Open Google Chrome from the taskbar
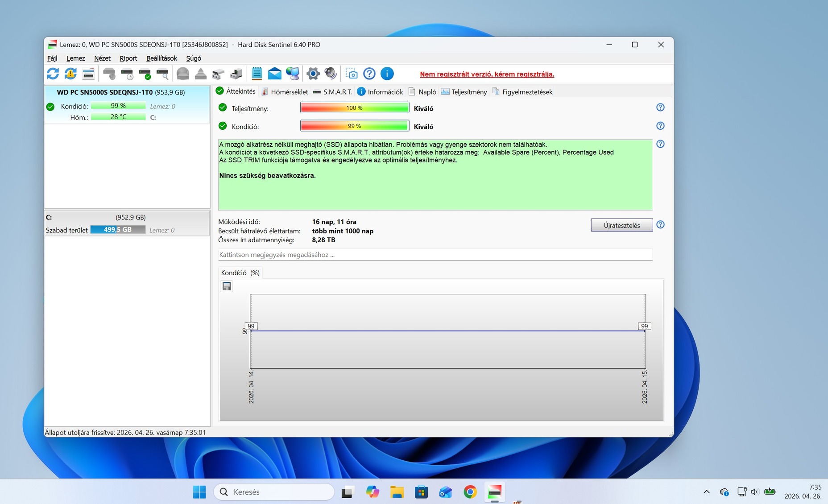Image resolution: width=828 pixels, height=504 pixels. [x=470, y=492]
